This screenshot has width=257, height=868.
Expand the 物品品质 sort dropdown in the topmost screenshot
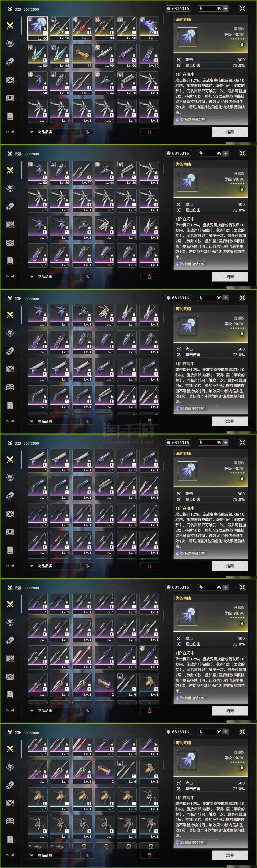[x=54, y=132]
